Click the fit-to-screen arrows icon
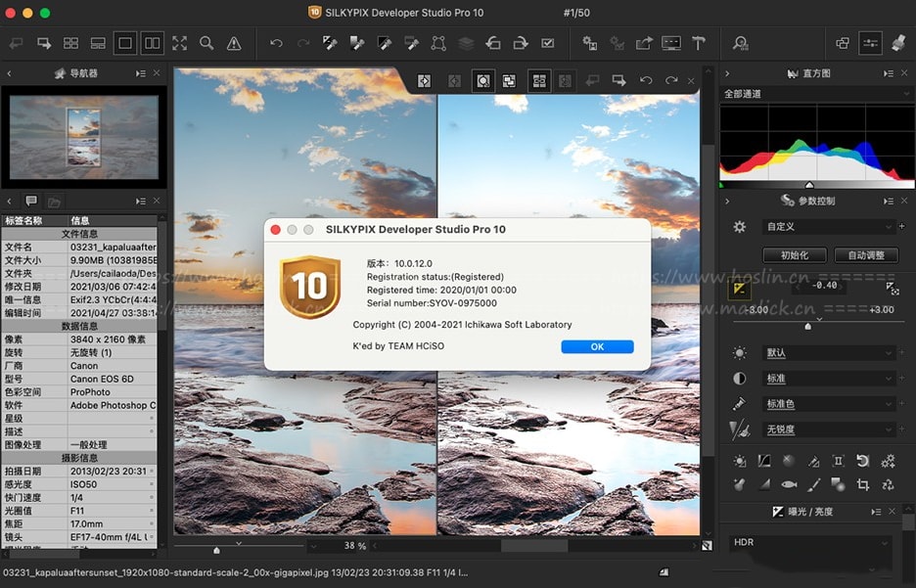Viewport: 916px width, 588px height. 179,43
